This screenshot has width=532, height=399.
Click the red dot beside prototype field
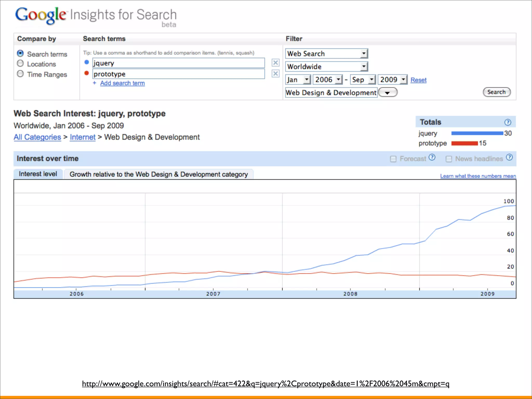[x=87, y=73]
